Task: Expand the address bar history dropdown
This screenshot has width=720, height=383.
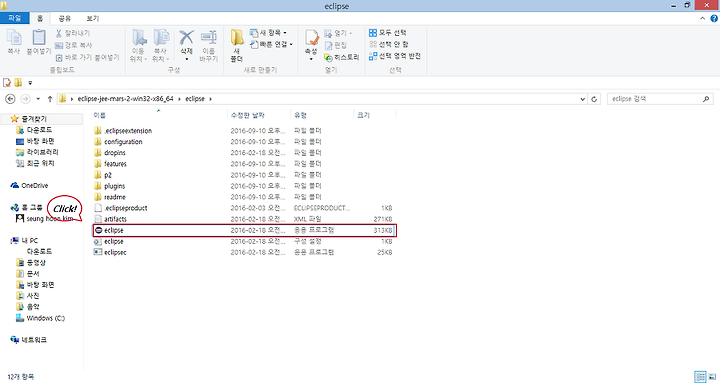Action: (x=582, y=99)
